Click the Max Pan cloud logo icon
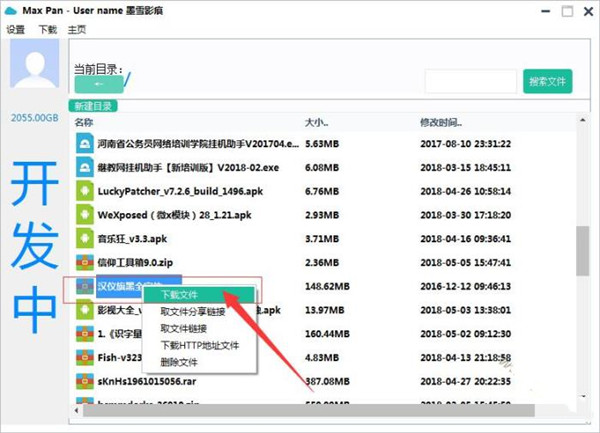 pyautogui.click(x=10, y=11)
